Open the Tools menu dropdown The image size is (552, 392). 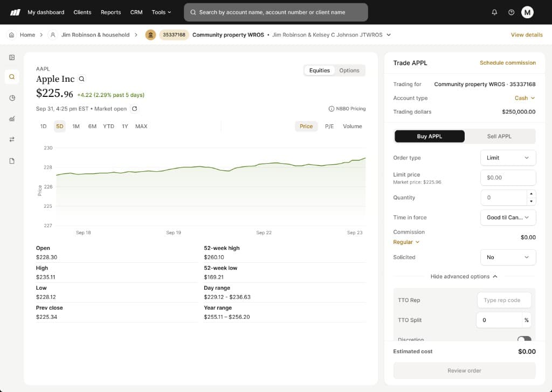pos(161,12)
